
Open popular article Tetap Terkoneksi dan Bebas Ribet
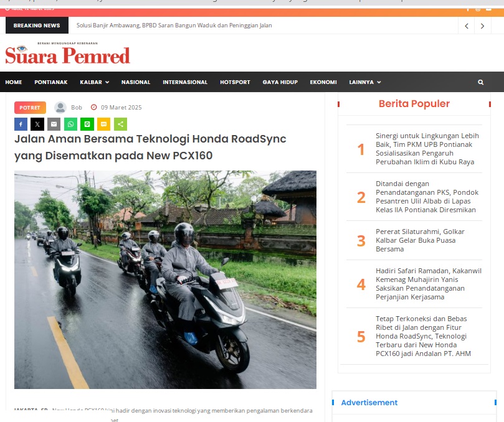(423, 336)
